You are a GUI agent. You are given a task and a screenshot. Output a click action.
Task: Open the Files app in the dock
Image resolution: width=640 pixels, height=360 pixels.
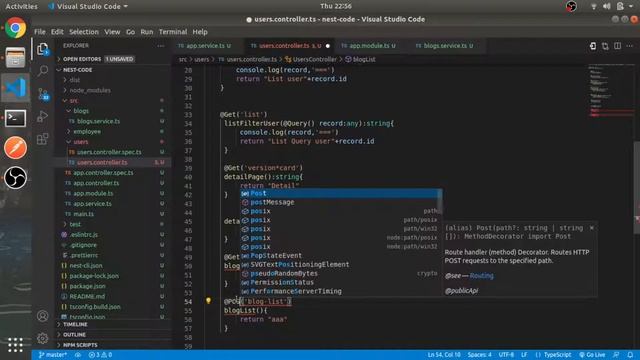(x=16, y=58)
